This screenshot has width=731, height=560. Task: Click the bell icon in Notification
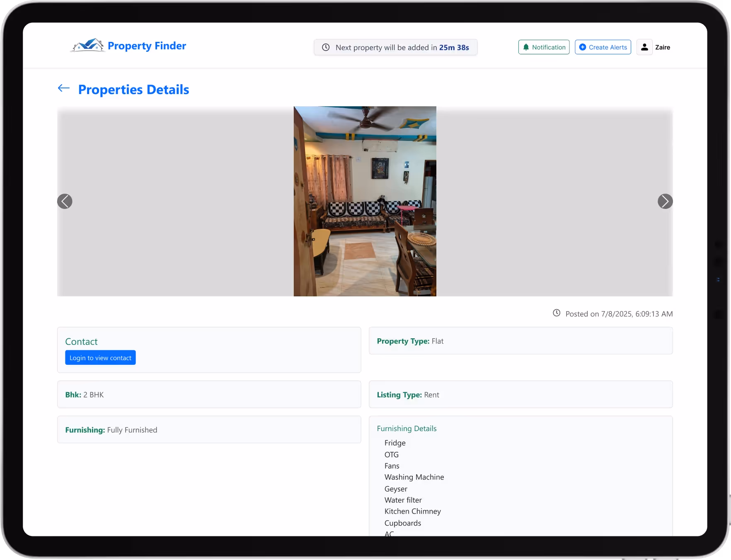[526, 47]
